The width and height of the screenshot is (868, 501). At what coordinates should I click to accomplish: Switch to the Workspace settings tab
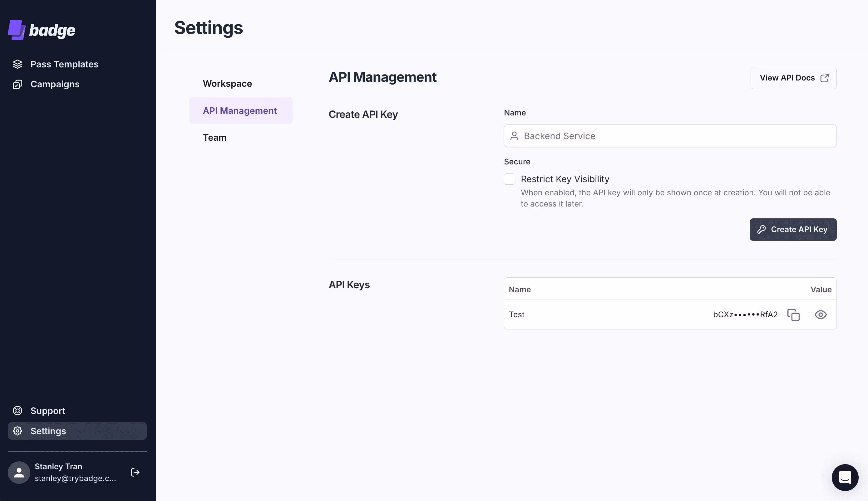click(x=227, y=84)
